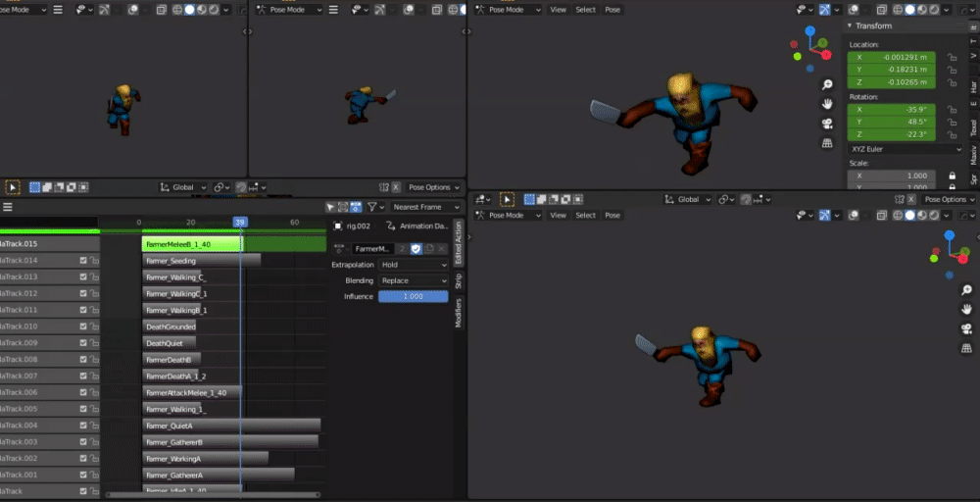Click the rig.002 object icon in NLA sidebar
980x502 pixels.
pos(337,226)
